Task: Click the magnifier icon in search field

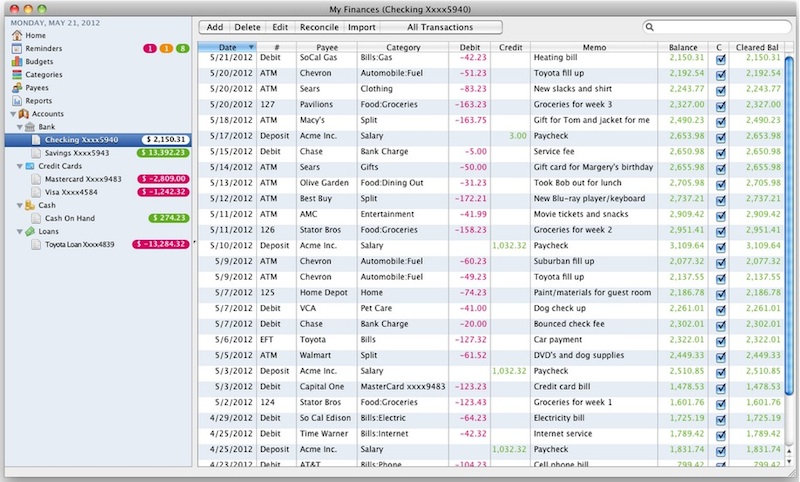Action: 651,27
